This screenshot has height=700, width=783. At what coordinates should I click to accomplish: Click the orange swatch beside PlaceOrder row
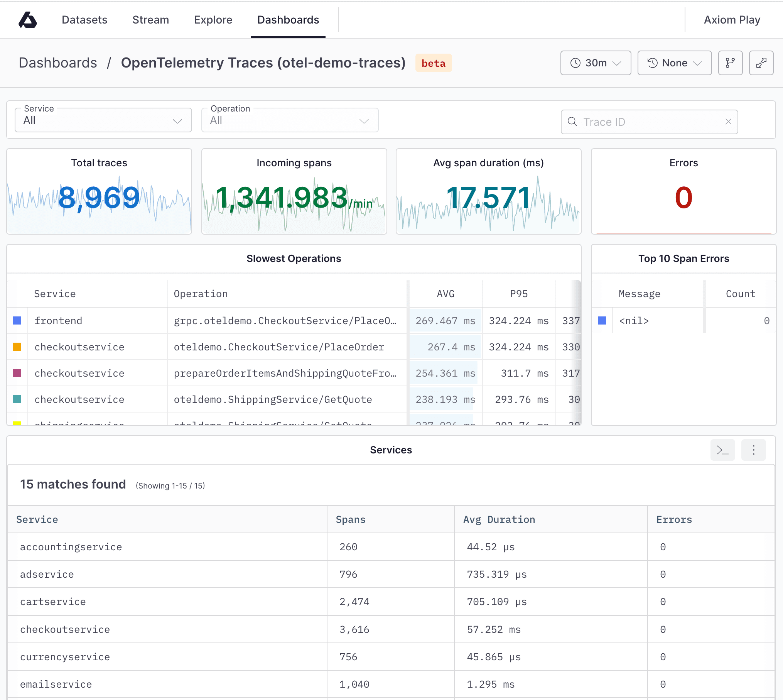[17, 347]
